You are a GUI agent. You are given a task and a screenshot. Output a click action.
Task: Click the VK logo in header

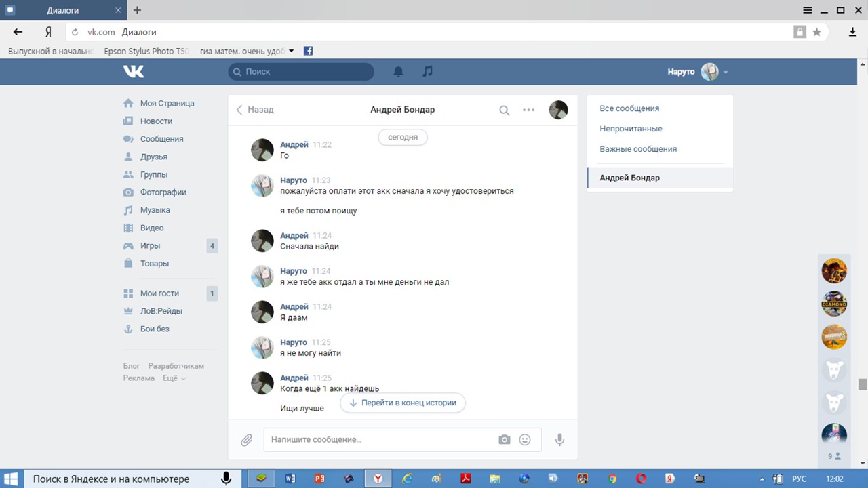tap(134, 71)
